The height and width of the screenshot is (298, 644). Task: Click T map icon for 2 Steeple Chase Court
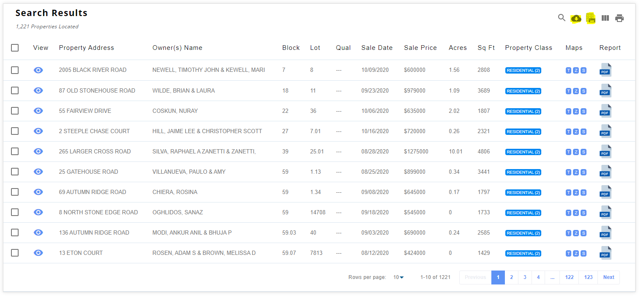(x=568, y=131)
